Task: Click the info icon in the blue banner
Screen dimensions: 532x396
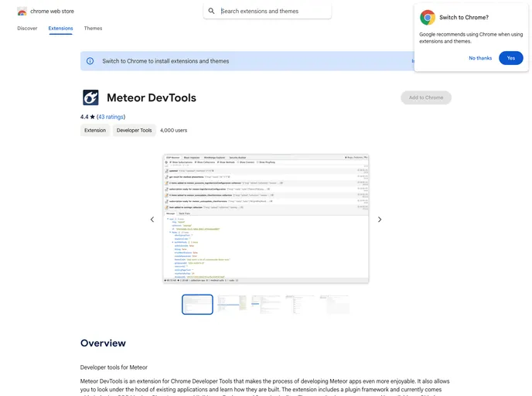Action: pos(90,61)
